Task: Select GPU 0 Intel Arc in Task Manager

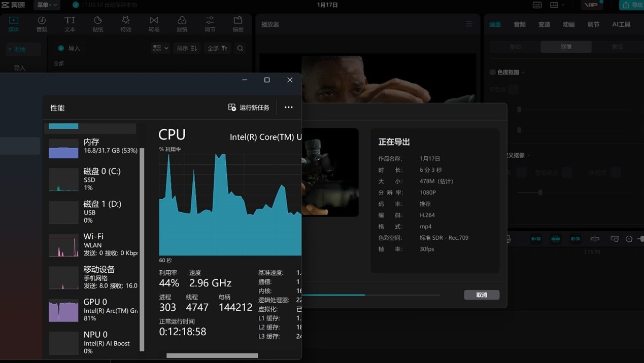Action: coord(91,311)
